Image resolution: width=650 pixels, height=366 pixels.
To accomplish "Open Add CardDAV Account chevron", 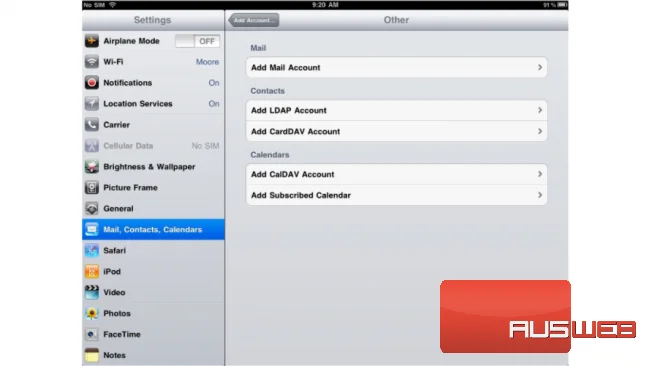I will point(540,131).
